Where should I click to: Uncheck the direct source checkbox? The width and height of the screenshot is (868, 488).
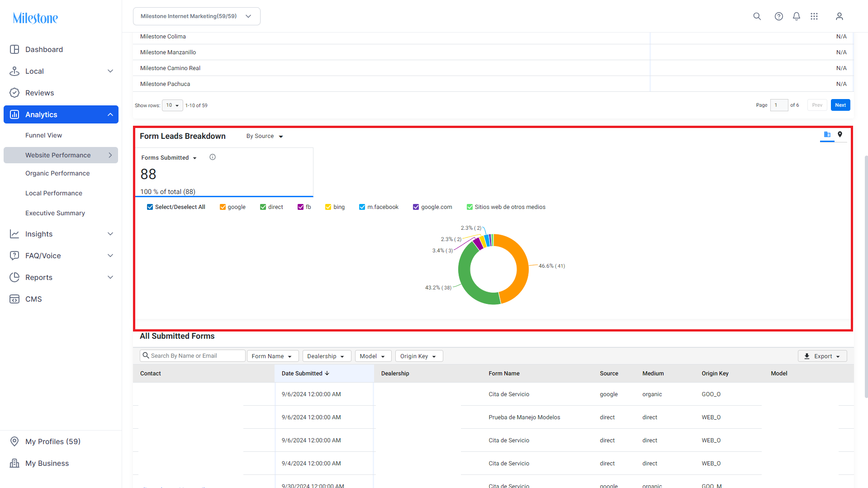(263, 207)
